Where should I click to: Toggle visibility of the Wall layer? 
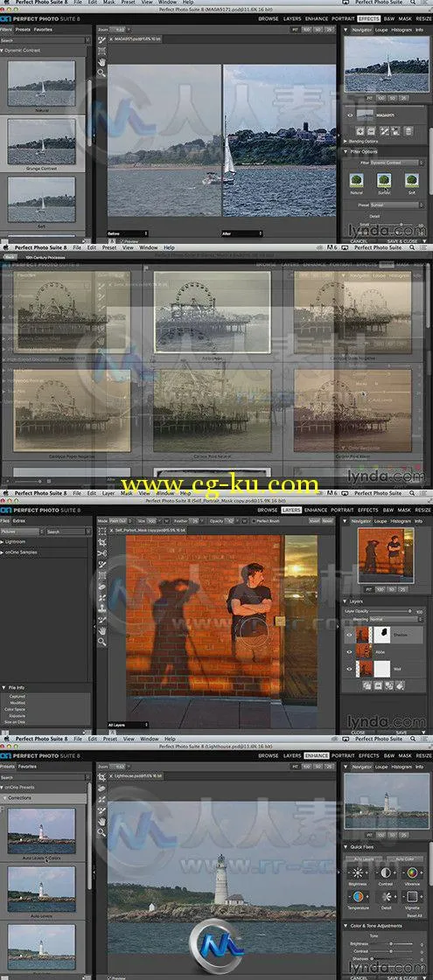click(x=350, y=669)
